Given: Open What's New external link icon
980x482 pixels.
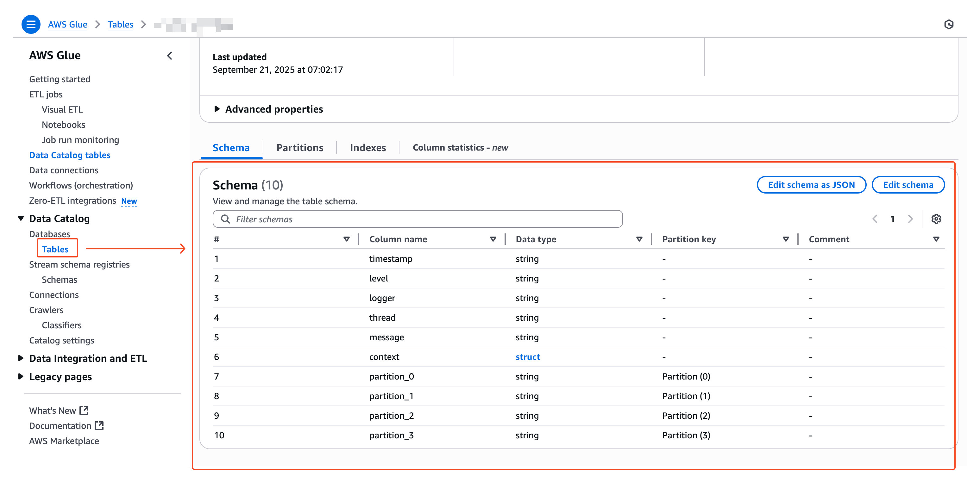Looking at the screenshot, I should click(84, 411).
